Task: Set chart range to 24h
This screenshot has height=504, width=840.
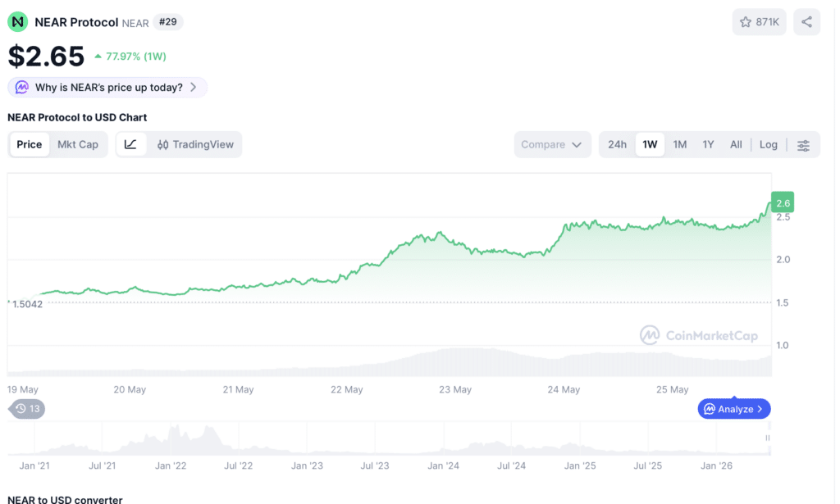Action: pos(617,144)
